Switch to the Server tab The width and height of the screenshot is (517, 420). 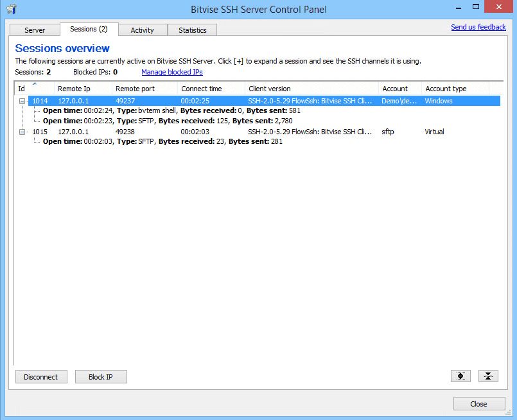(x=35, y=30)
